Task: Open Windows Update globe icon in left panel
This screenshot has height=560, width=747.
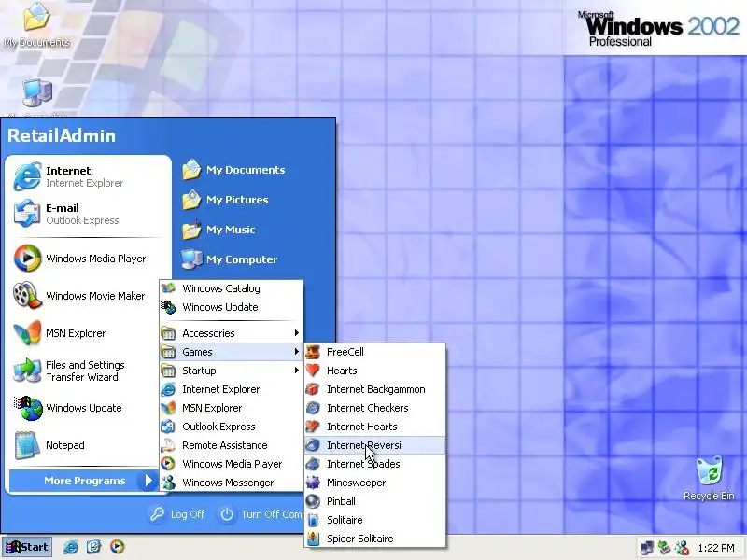Action: [x=27, y=408]
